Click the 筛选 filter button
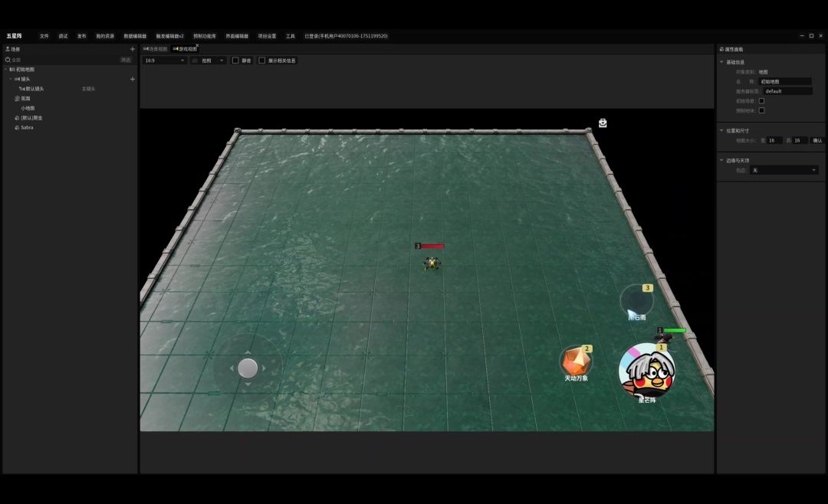828x504 pixels. pyautogui.click(x=126, y=60)
